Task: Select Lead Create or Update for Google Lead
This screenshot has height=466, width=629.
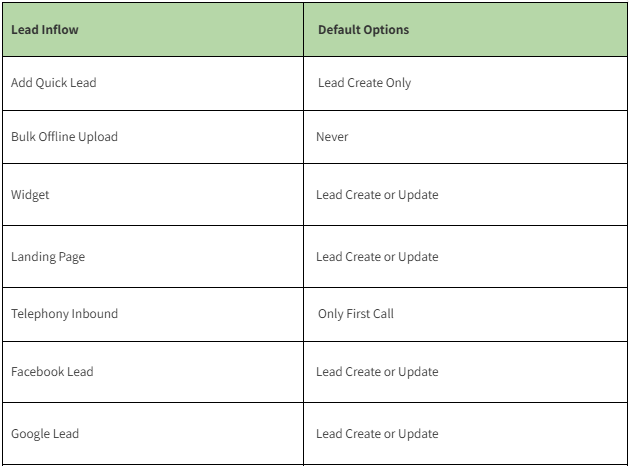Action: coord(377,434)
